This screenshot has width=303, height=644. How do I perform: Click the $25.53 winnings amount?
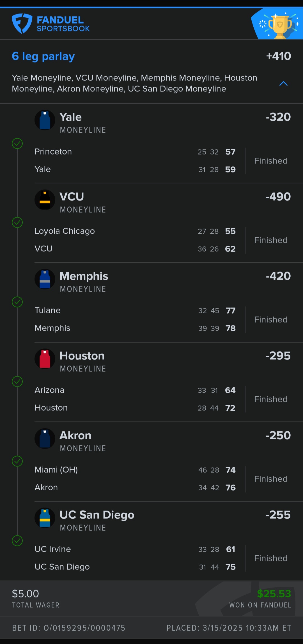(274, 594)
